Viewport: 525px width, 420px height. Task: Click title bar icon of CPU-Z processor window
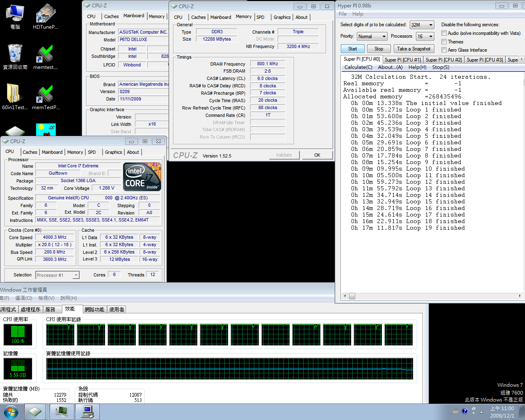pos(6,141)
